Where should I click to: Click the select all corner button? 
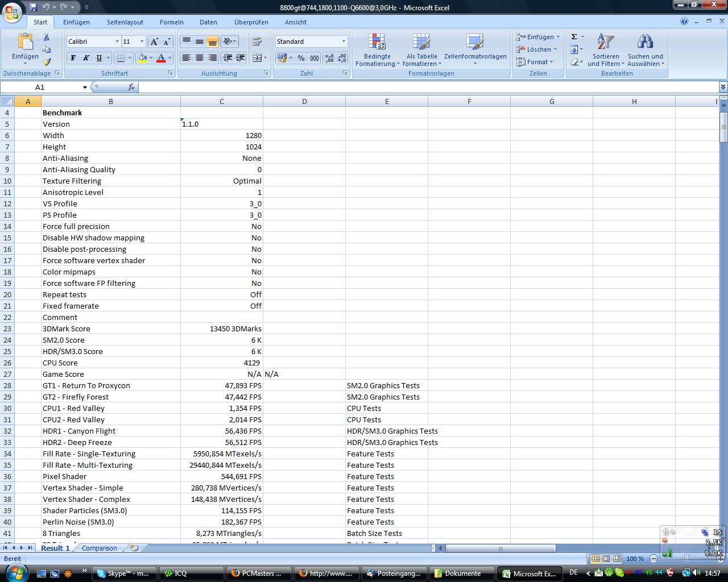pos(7,101)
